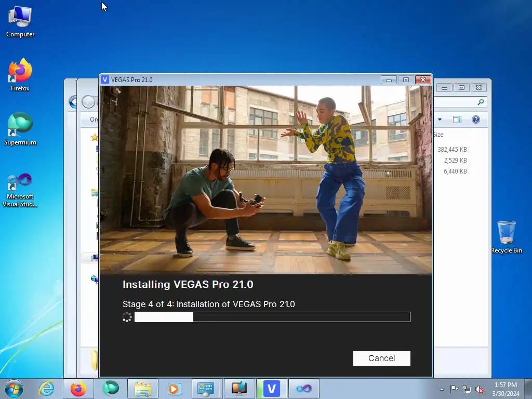
Task: Open the Computer desktop icon
Action: point(20,22)
